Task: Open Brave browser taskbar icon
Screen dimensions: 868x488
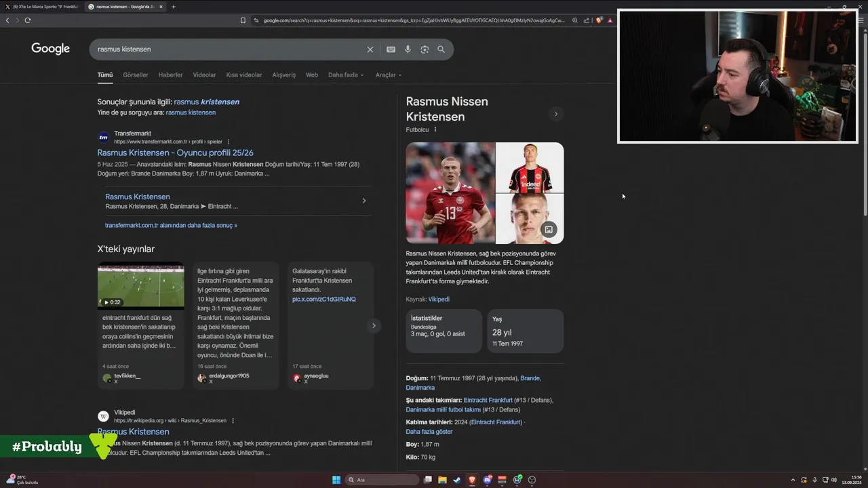Action: 472,480
